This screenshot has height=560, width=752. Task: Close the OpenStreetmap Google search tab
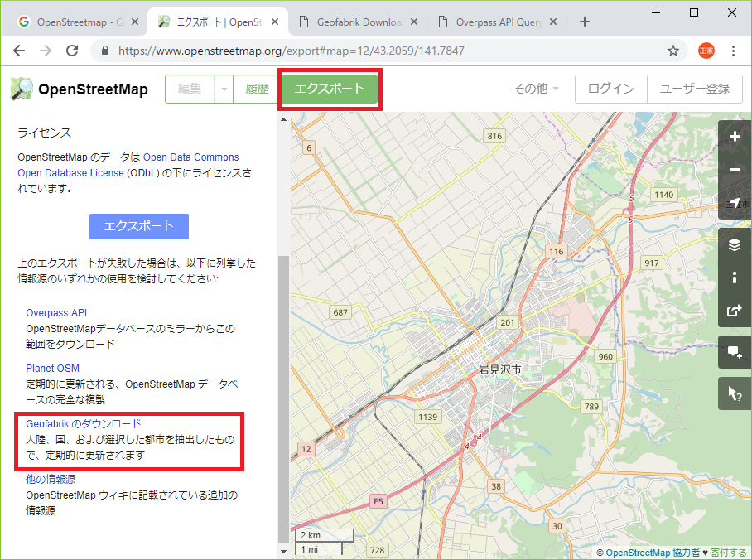click(x=135, y=22)
